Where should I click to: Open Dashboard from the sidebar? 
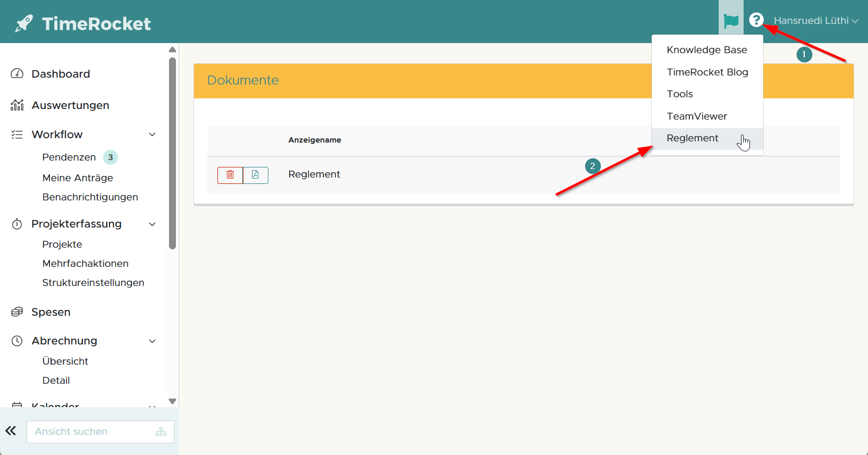61,74
